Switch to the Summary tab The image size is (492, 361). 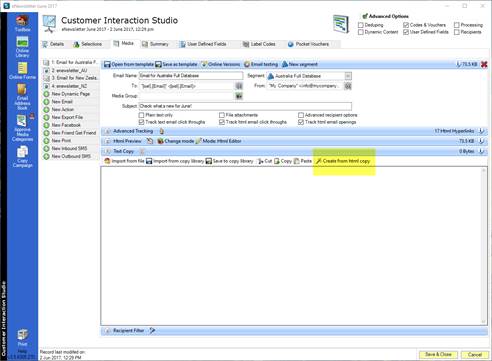[x=155, y=44]
